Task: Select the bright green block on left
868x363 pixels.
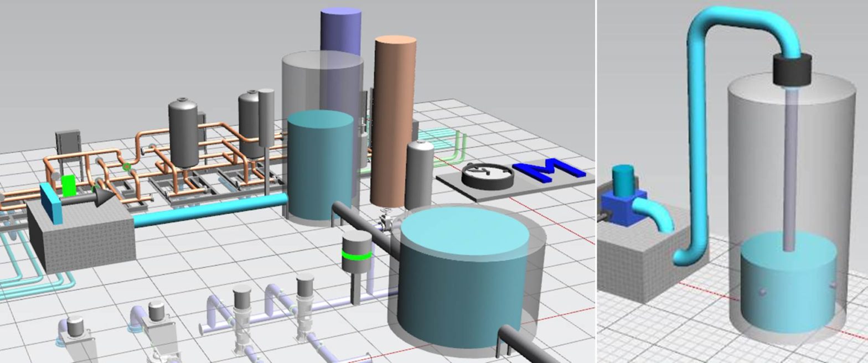Action: click(69, 186)
